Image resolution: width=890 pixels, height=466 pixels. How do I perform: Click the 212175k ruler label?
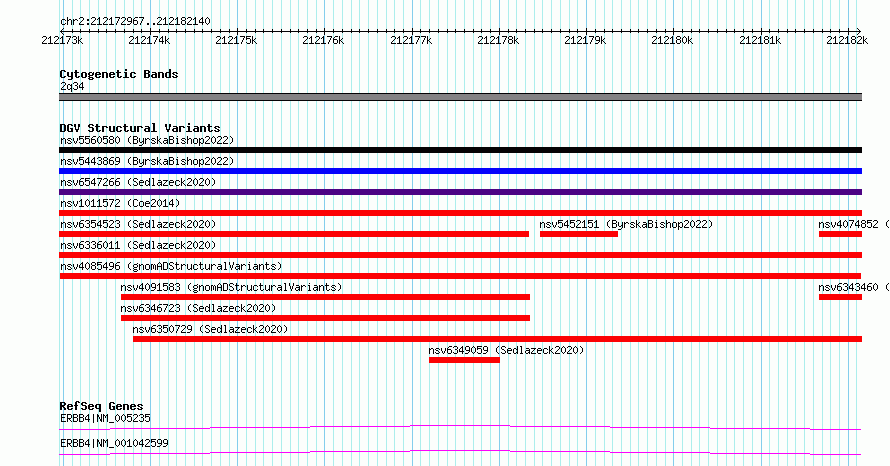pyautogui.click(x=236, y=40)
